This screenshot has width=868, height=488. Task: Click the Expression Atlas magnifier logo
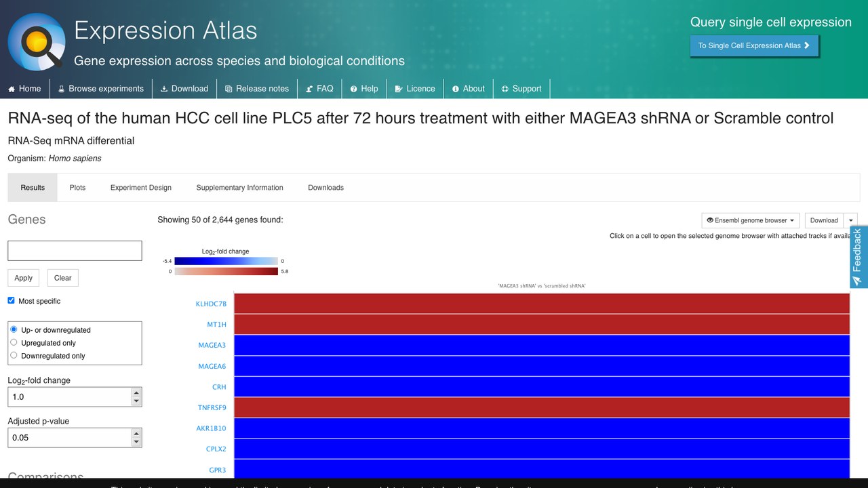click(x=37, y=41)
